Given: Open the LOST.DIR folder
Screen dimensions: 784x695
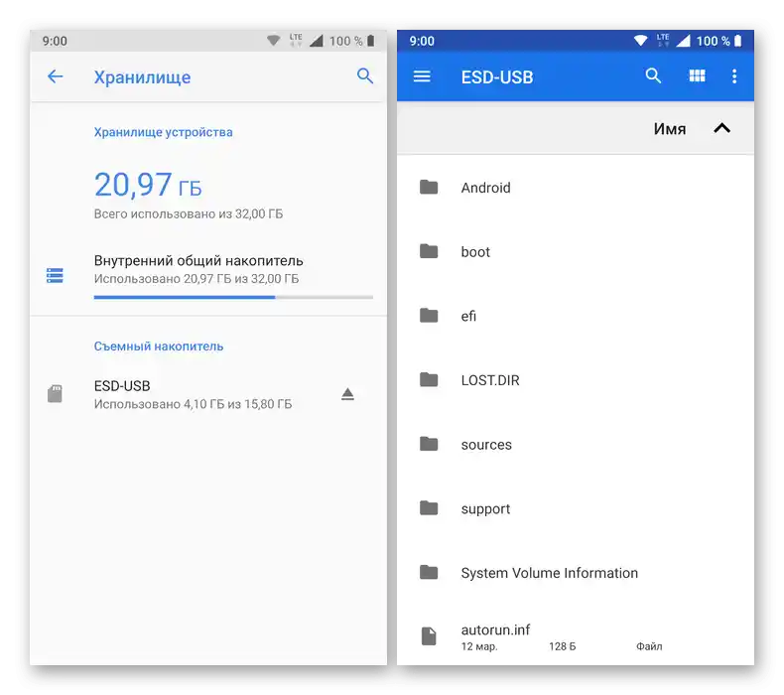Looking at the screenshot, I should coord(575,380).
